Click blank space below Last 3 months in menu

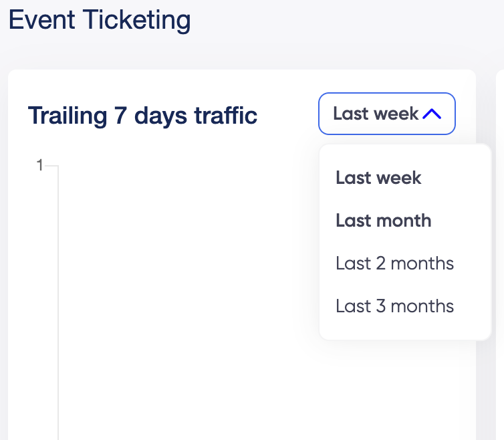(405, 329)
